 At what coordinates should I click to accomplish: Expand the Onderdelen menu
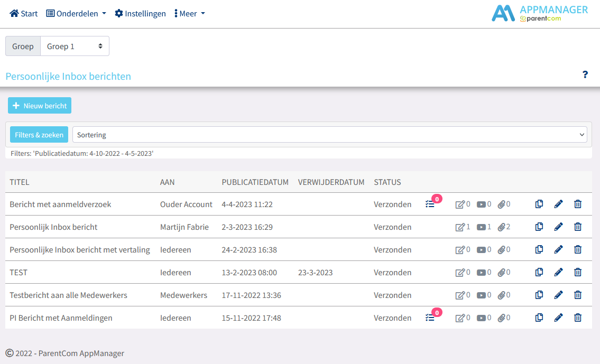[x=76, y=13]
